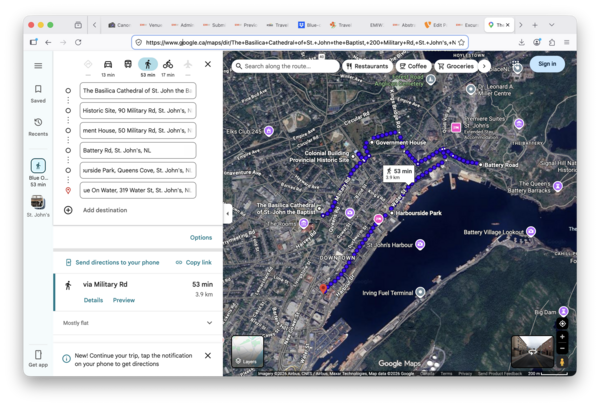Open St. John's recent thumbnail

click(38, 205)
